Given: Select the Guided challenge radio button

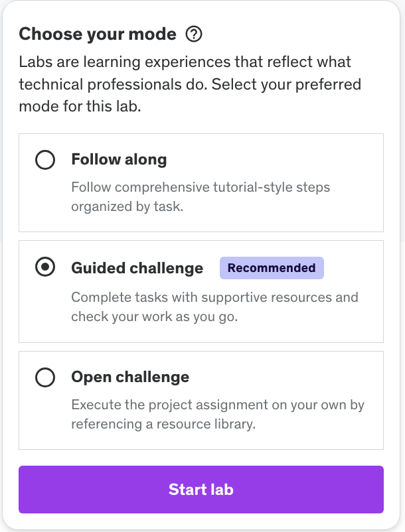Looking at the screenshot, I should (44, 268).
